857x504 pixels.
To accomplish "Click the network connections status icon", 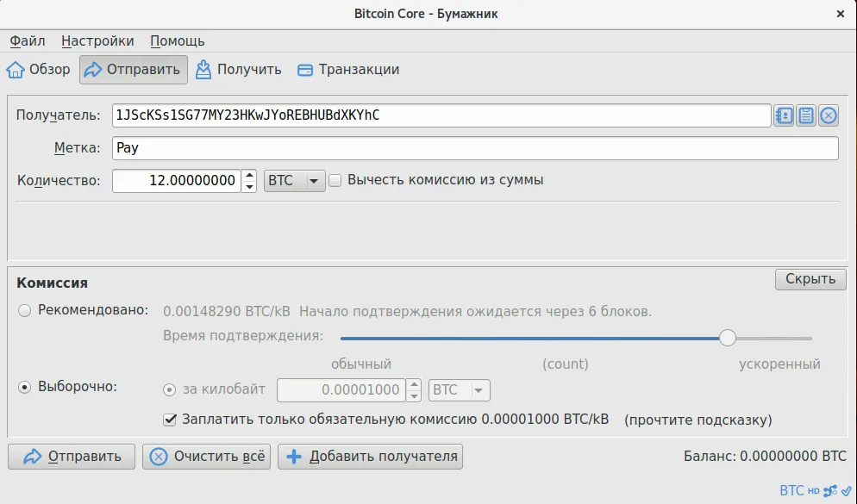I will tap(830, 491).
